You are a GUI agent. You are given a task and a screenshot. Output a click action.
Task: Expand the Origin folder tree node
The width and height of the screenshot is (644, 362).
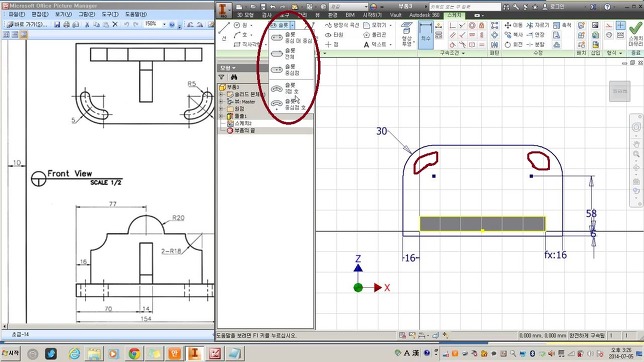pos(222,109)
